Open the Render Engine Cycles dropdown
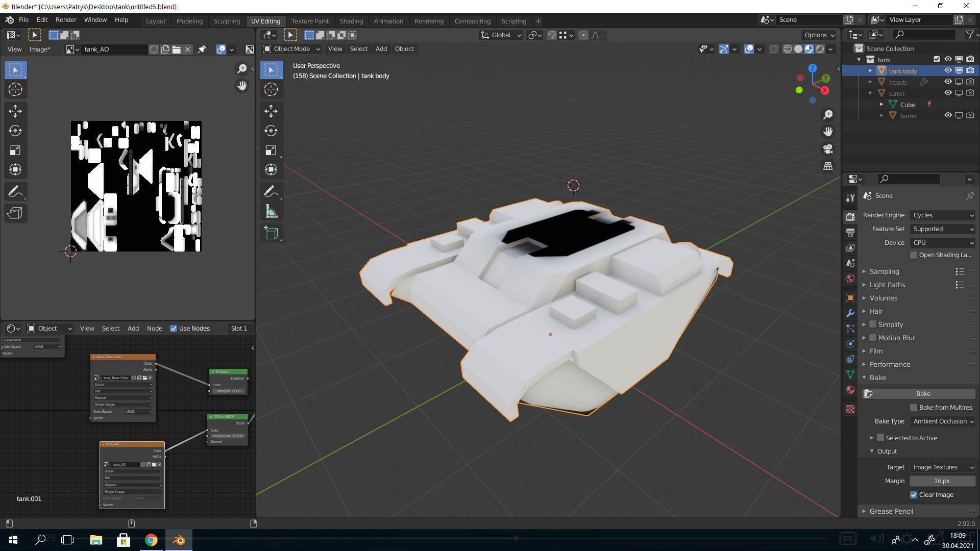Screen dimensions: 980x551 coord(943,215)
